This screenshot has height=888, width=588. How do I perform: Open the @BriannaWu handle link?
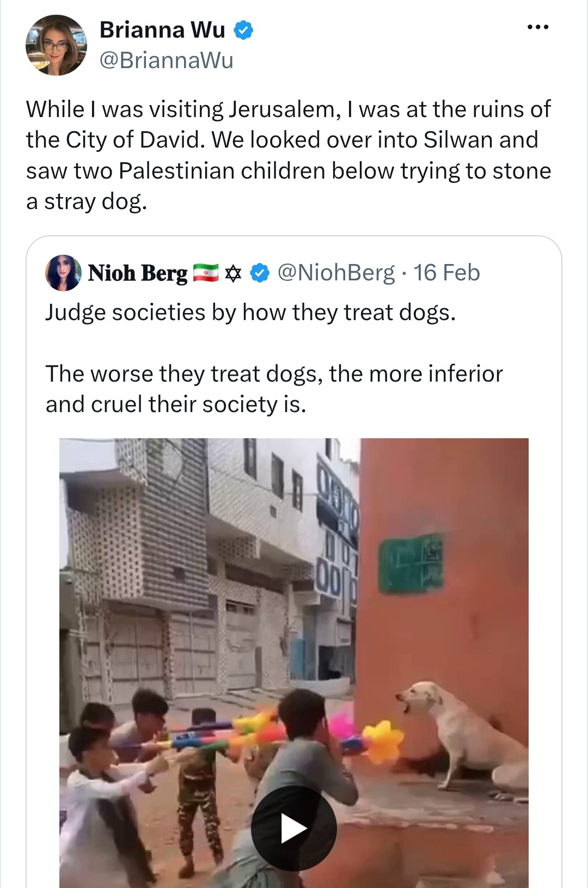(166, 60)
